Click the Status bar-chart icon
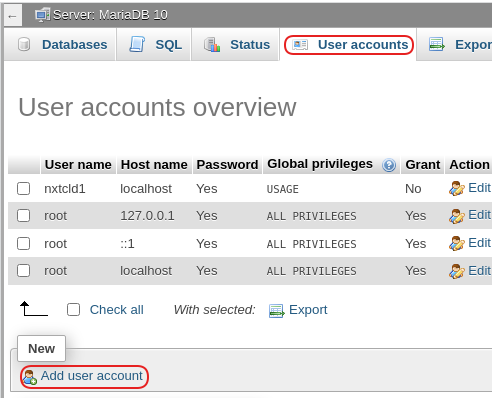Viewport: 492px width, 398px height. (212, 45)
